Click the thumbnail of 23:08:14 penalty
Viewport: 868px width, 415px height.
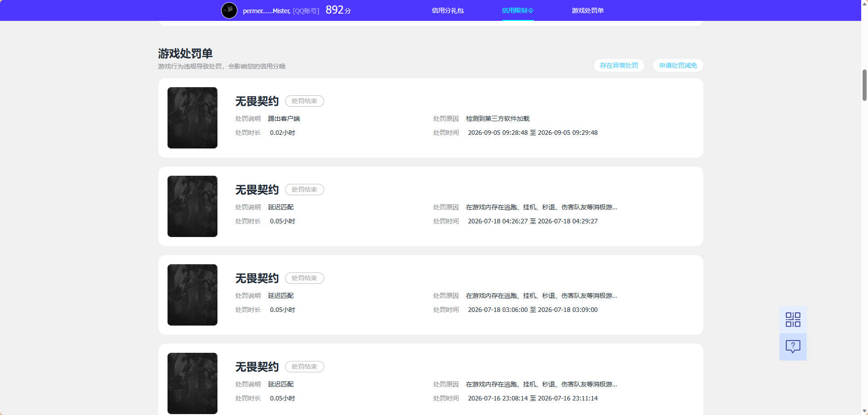(192, 383)
